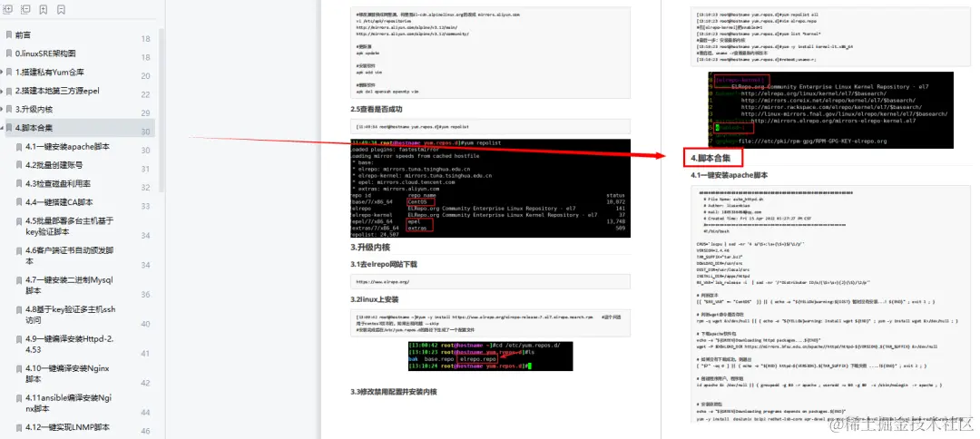The height and width of the screenshot is (439, 980).
Task: Expand the 2.搭建本地第三方源epel bookmark arrow
Action: point(2,92)
